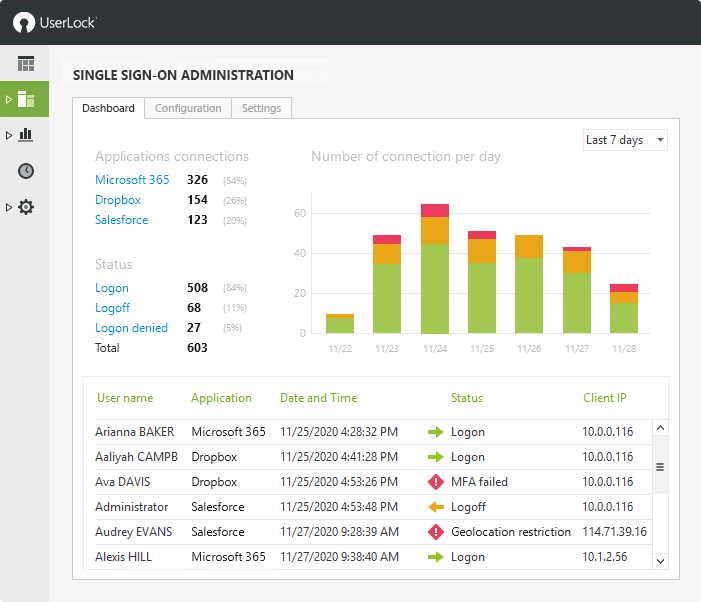Switch to the Settings tab

(262, 108)
